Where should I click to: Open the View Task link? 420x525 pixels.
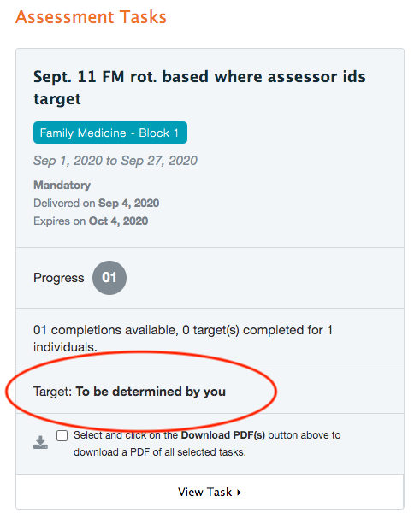210,492
